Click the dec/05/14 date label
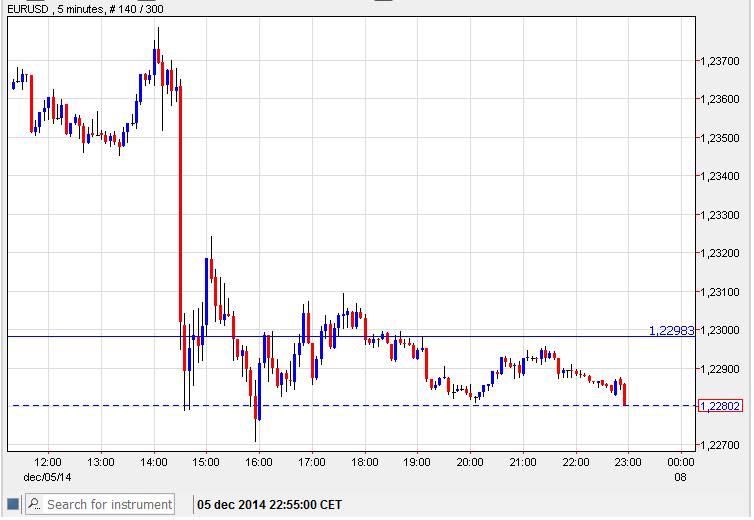Image resolution: width=754 pixels, height=520 pixels. pyautogui.click(x=46, y=477)
